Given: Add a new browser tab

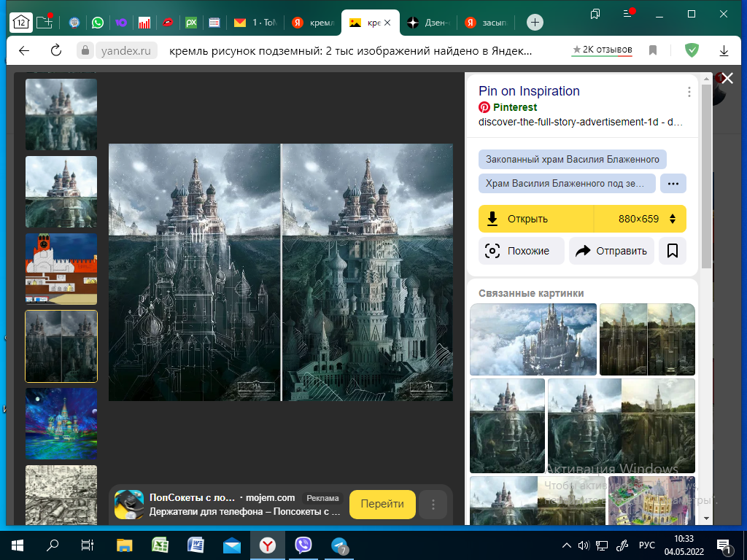Looking at the screenshot, I should point(535,23).
